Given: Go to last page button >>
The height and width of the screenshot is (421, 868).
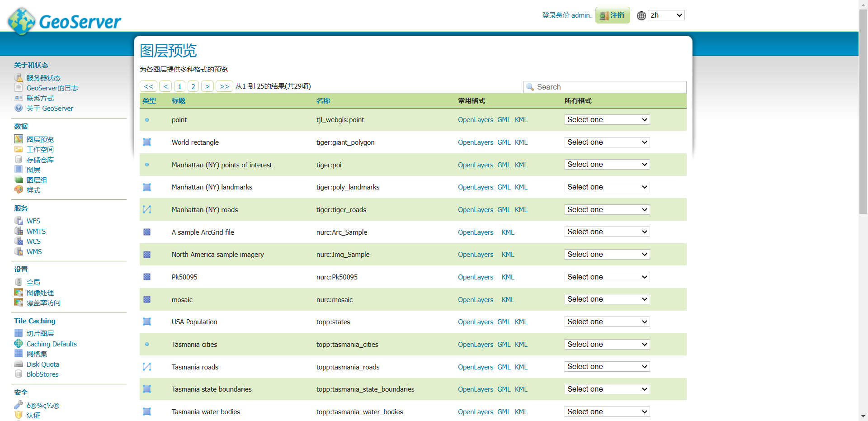Looking at the screenshot, I should pyautogui.click(x=225, y=86).
